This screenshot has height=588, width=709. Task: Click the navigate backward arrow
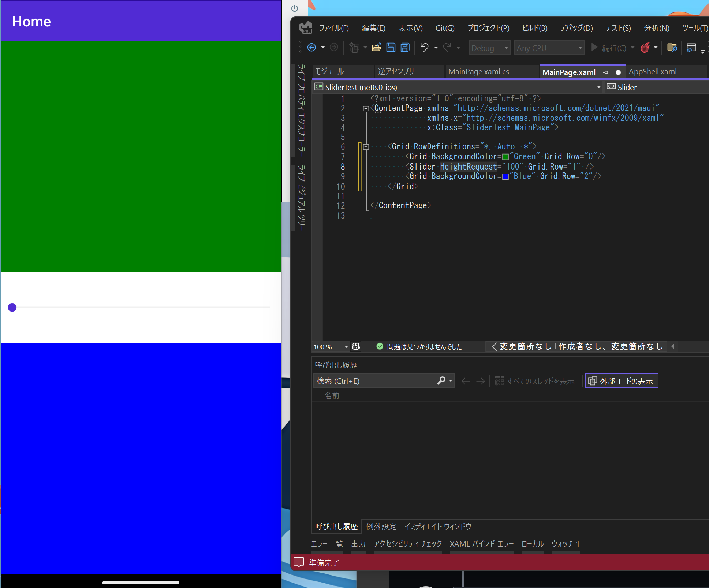click(x=312, y=48)
